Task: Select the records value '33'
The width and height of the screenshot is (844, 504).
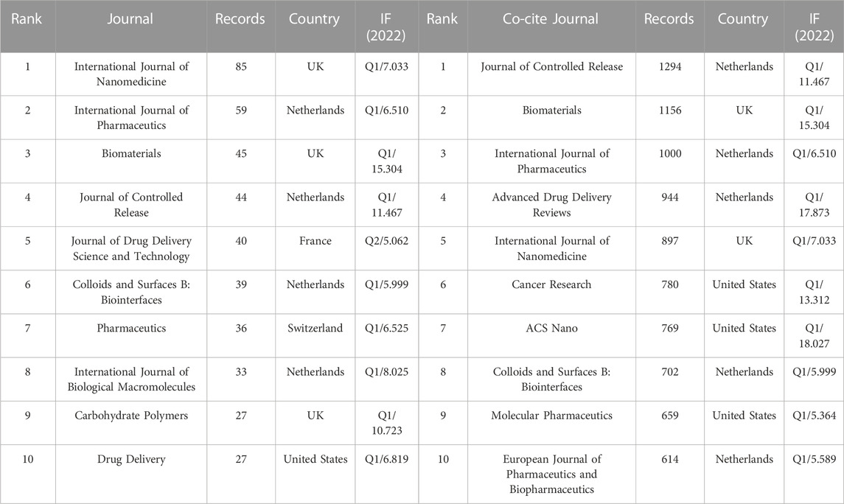Action: click(x=240, y=371)
